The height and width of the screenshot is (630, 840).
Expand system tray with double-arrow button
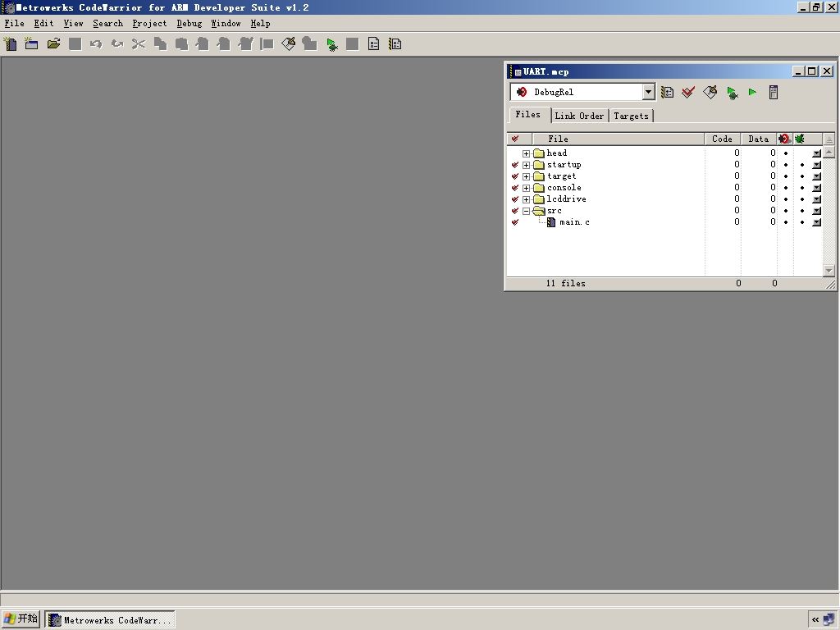click(815, 620)
